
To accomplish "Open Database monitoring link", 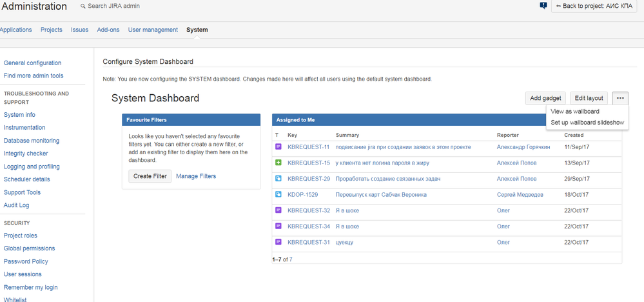I will (31, 141).
